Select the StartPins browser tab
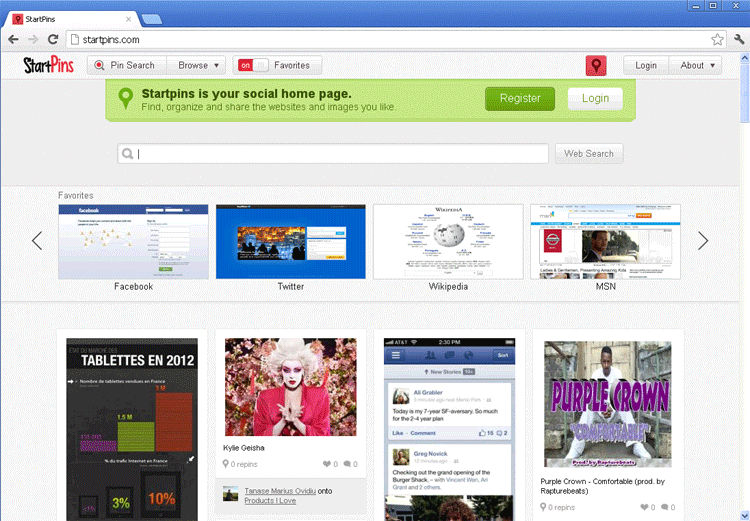This screenshot has width=750, height=521. click(70, 17)
